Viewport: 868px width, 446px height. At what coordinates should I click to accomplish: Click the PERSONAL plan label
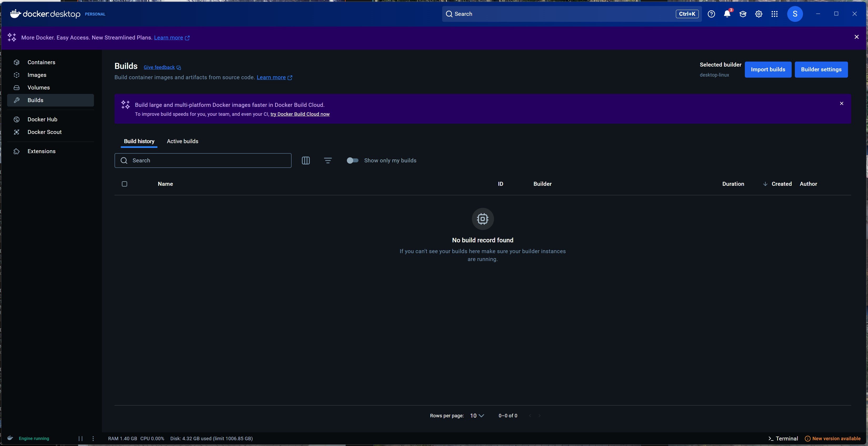pyautogui.click(x=95, y=14)
